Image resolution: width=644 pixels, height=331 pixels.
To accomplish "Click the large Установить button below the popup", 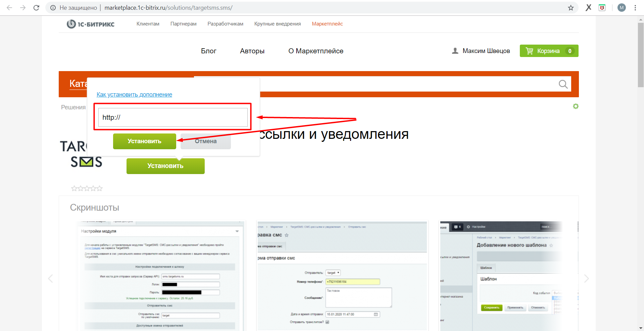I will (165, 166).
